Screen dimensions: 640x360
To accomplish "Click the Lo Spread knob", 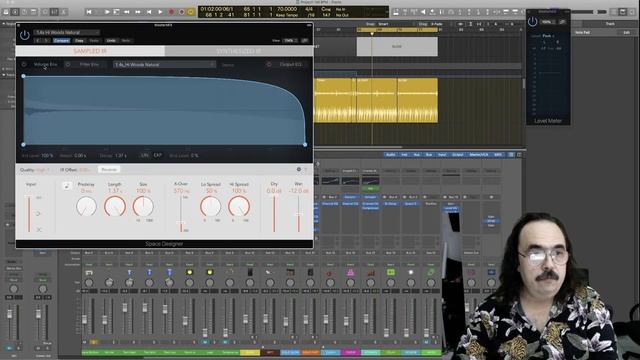I will point(210,207).
